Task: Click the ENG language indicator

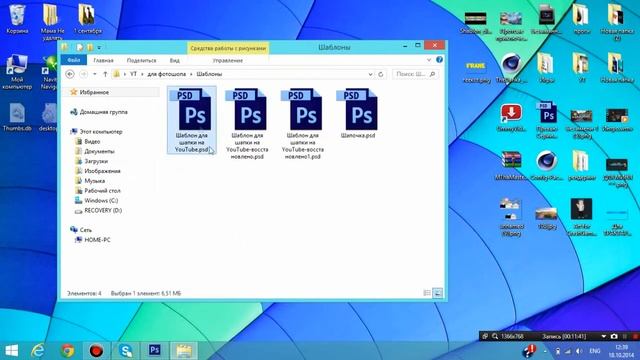Action: click(595, 351)
